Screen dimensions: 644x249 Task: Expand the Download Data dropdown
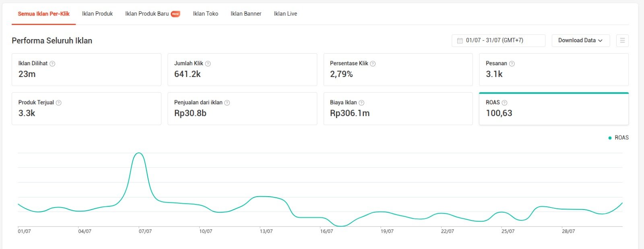[580, 40]
